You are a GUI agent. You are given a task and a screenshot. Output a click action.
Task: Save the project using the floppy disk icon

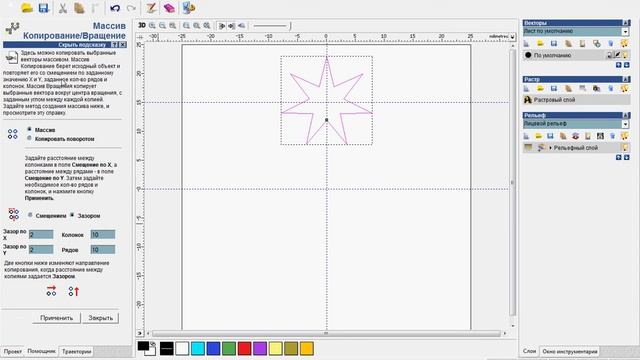click(43, 8)
